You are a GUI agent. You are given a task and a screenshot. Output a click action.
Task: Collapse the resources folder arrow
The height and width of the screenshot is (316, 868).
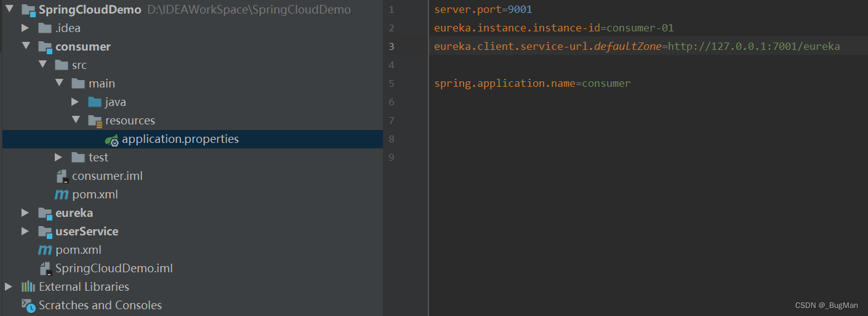75,121
